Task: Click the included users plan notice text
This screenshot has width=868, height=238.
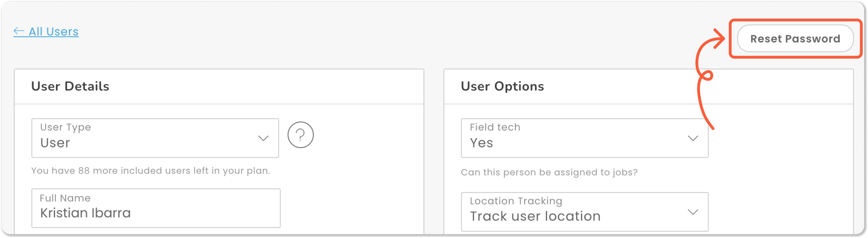Action: [151, 171]
